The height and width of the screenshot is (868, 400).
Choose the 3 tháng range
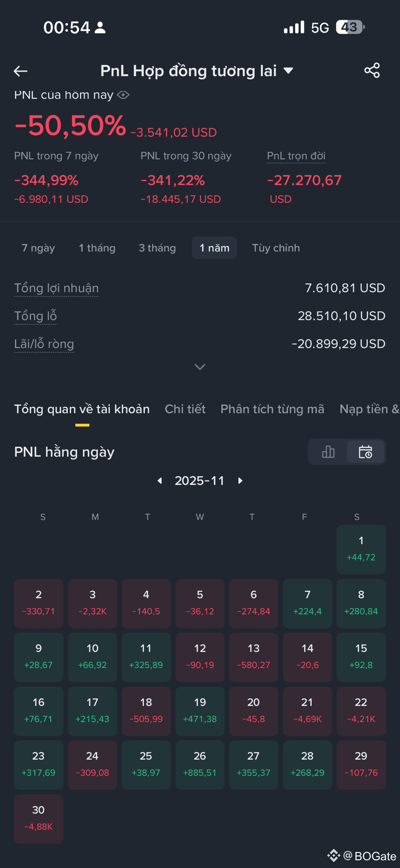tap(157, 248)
